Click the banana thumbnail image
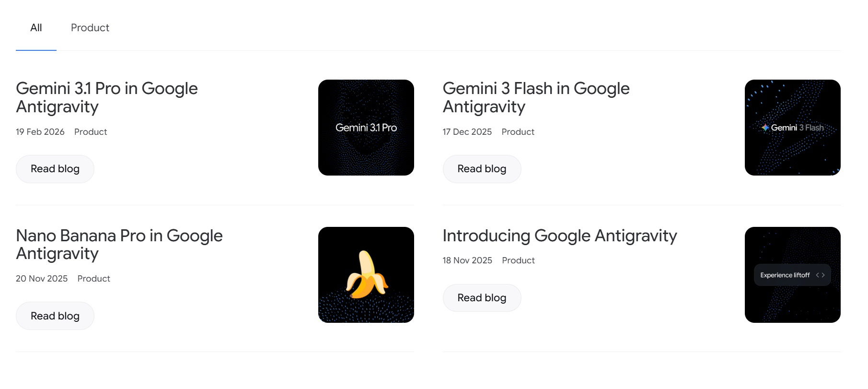The height and width of the screenshot is (389, 868). 366,275
